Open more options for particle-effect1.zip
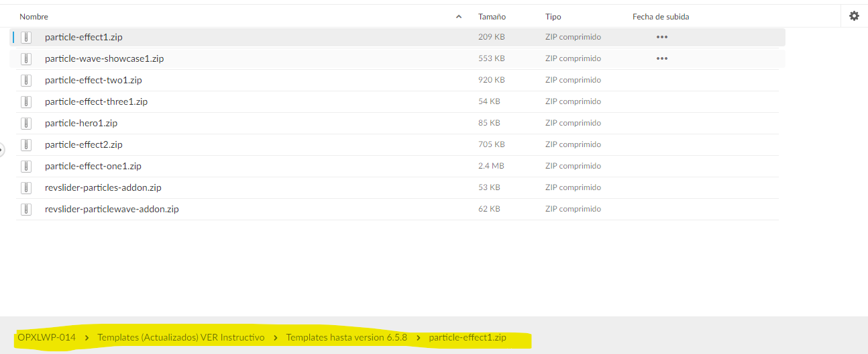 662,38
